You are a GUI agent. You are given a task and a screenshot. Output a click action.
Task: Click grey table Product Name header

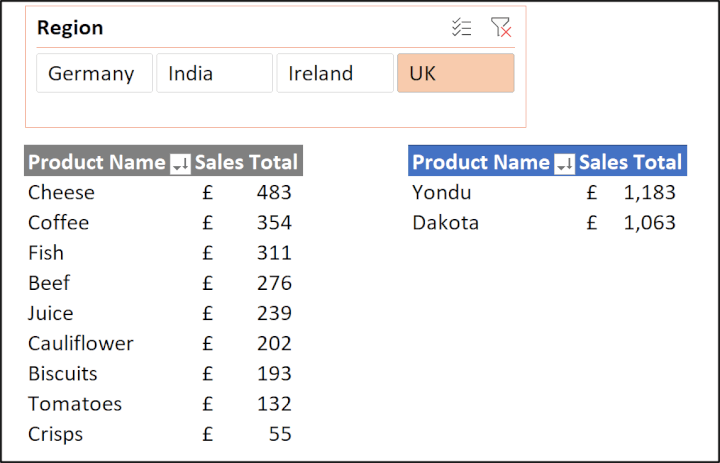click(x=96, y=162)
